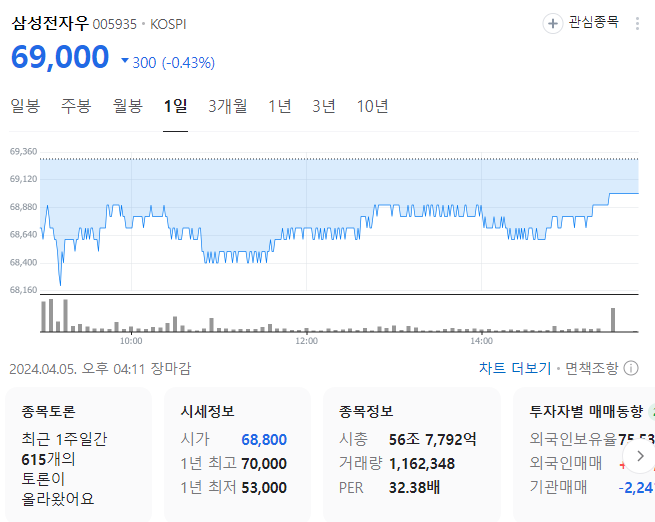Open the 면책조항 disclaimer text
This screenshot has width=655, height=522.
pos(592,368)
